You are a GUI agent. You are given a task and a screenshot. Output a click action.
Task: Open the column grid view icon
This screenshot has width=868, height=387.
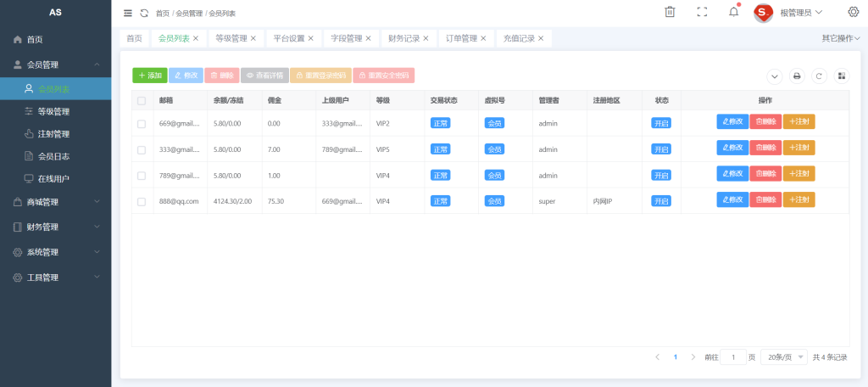pos(841,76)
